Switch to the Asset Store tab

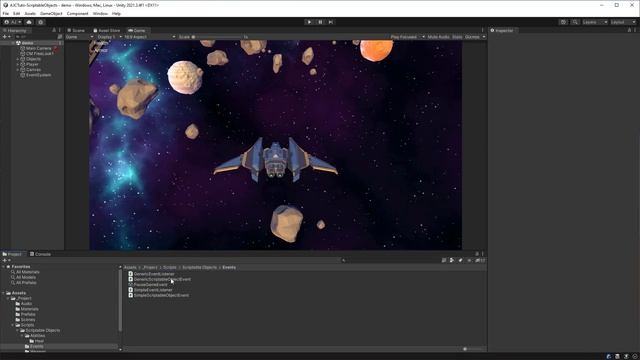pos(107,30)
